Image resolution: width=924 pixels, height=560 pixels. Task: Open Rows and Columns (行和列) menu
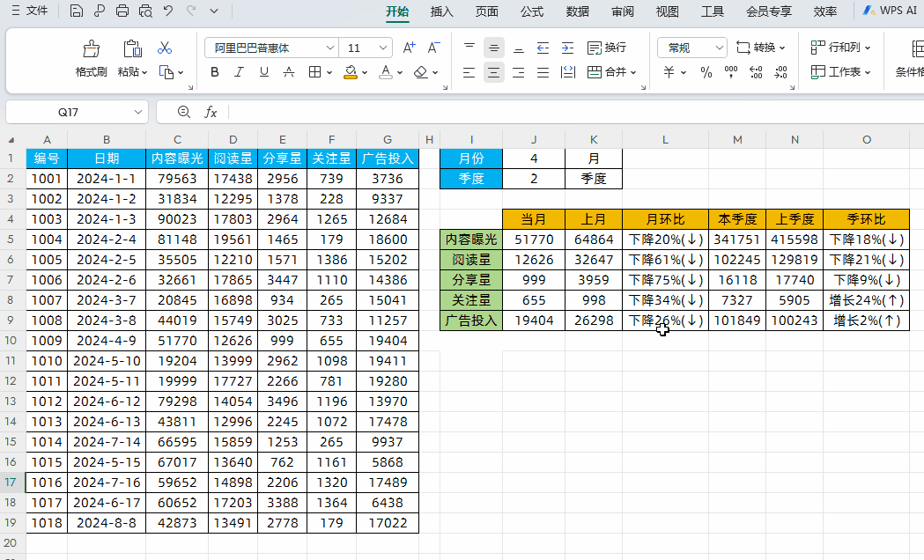[840, 48]
